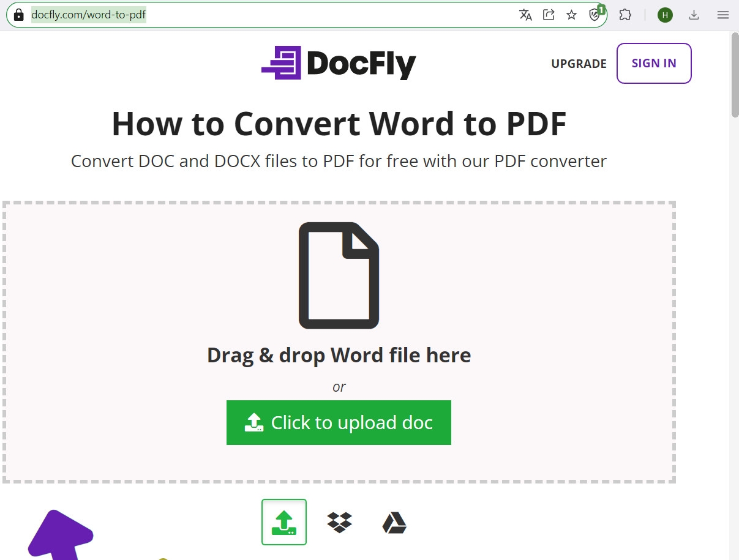Image resolution: width=739 pixels, height=560 pixels.
Task: Select the computer upload option
Action: coord(284,522)
